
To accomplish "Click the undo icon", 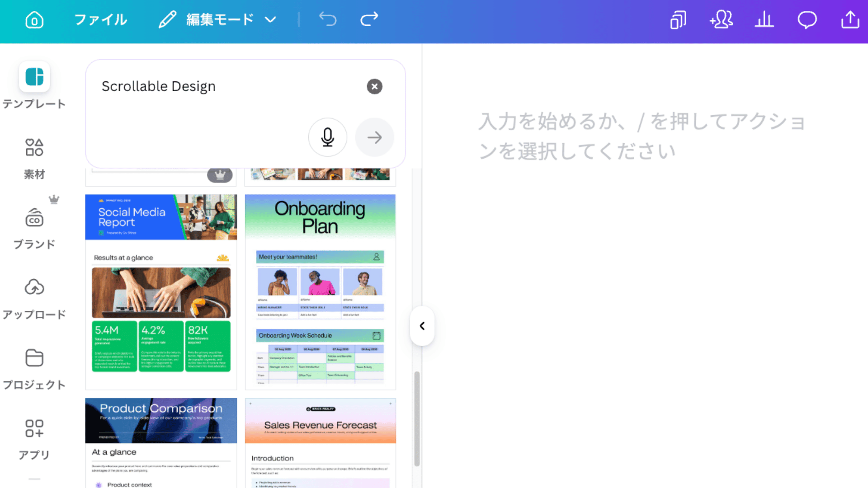I will pyautogui.click(x=328, y=19).
